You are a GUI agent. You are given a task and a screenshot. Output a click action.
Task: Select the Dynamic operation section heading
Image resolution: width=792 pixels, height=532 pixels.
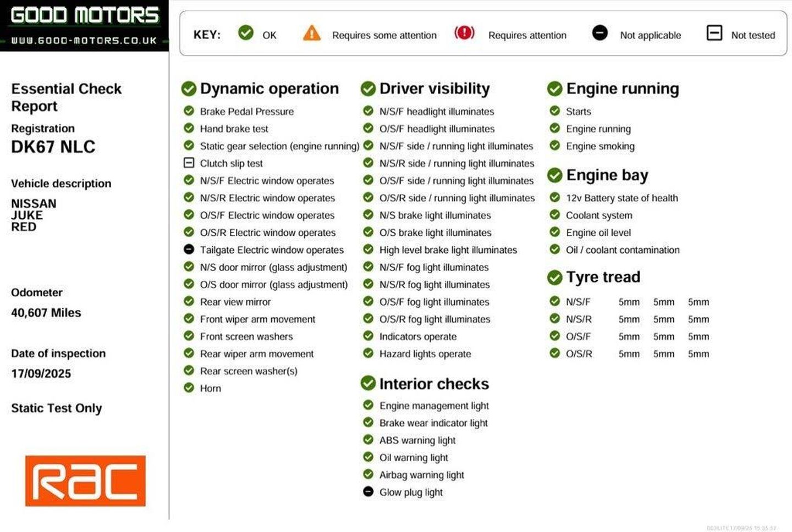click(269, 88)
